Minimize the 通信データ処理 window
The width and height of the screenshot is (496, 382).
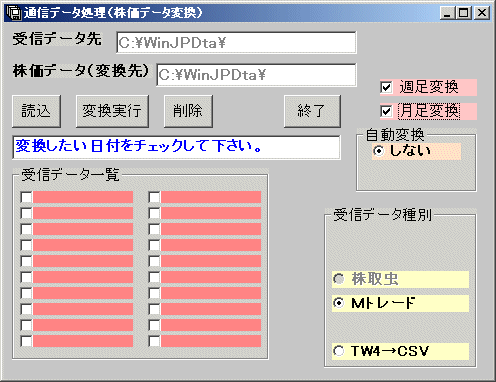point(447,13)
